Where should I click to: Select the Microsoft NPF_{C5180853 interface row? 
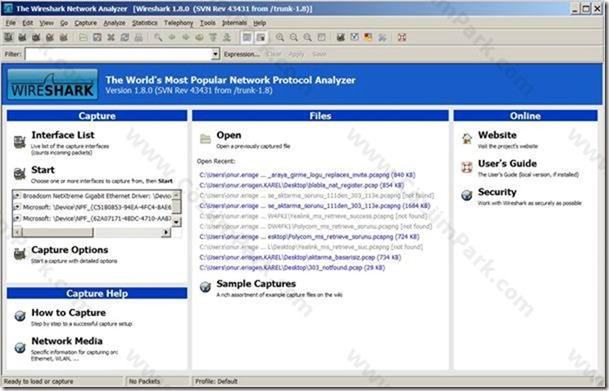coord(93,207)
